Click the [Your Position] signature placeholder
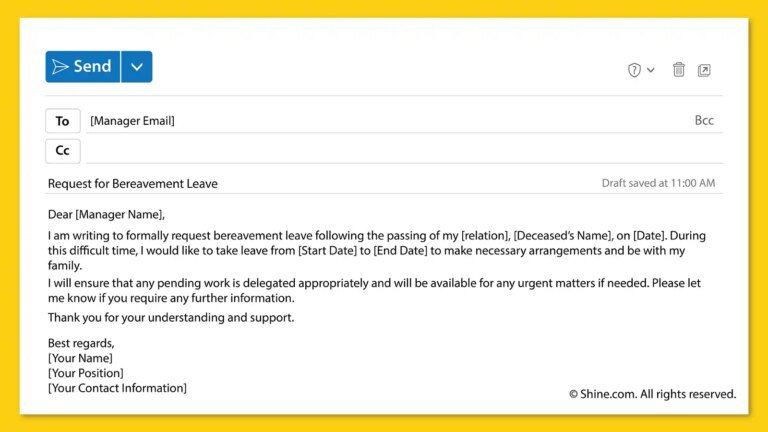This screenshot has height=432, width=768. [x=88, y=373]
